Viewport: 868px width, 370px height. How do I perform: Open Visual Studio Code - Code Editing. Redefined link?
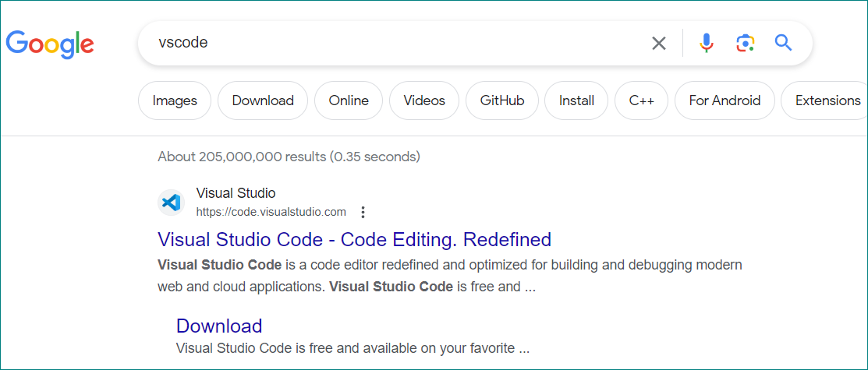(354, 239)
